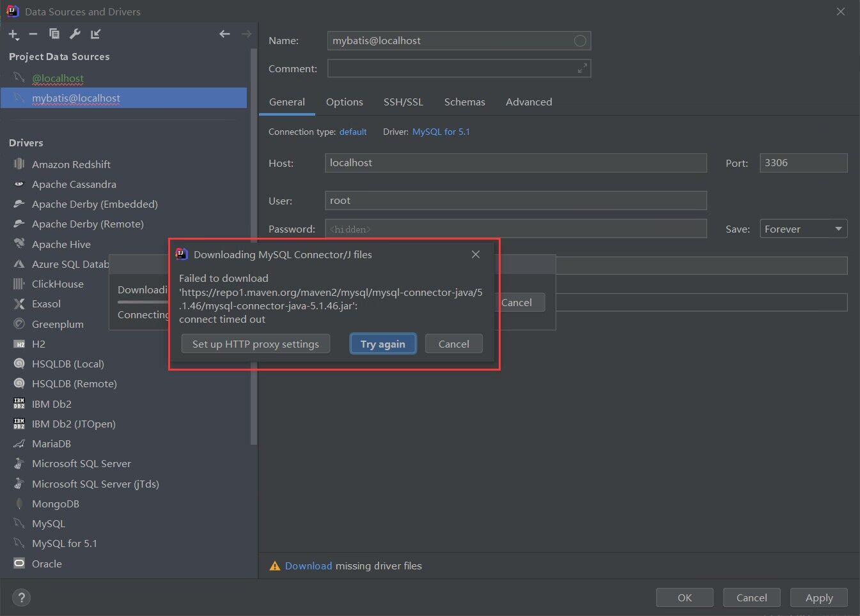Viewport: 860px width, 616px height.
Task: Select the mybatis@localhost data source
Action: point(124,98)
